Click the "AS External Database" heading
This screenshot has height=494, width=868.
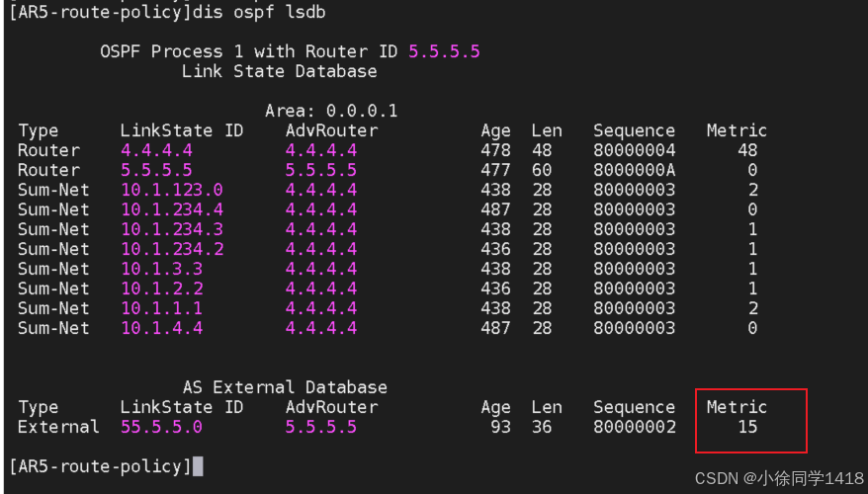click(x=285, y=387)
